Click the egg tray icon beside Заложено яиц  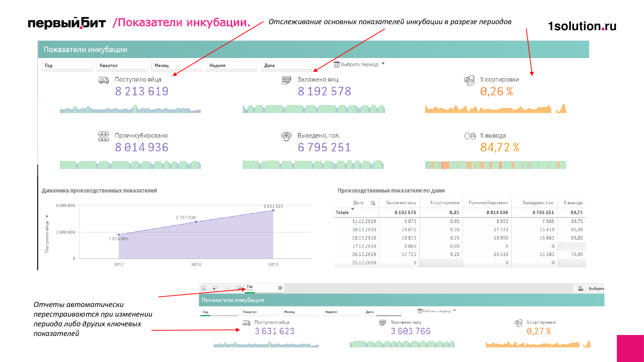coord(286,80)
